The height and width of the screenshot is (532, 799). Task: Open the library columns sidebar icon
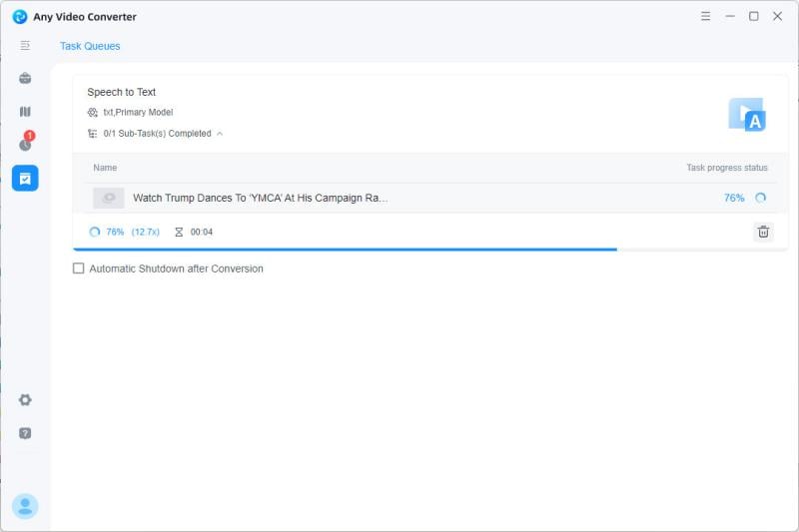point(25,112)
